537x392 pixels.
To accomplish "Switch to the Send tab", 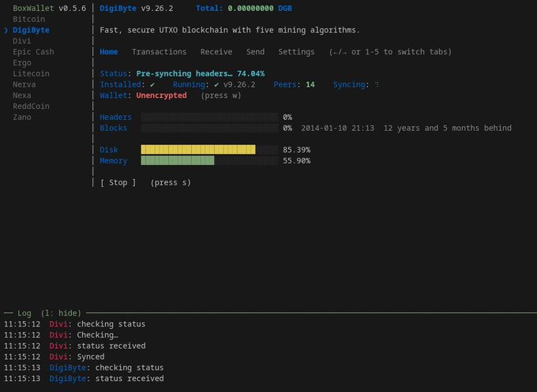I will pyautogui.click(x=256, y=52).
